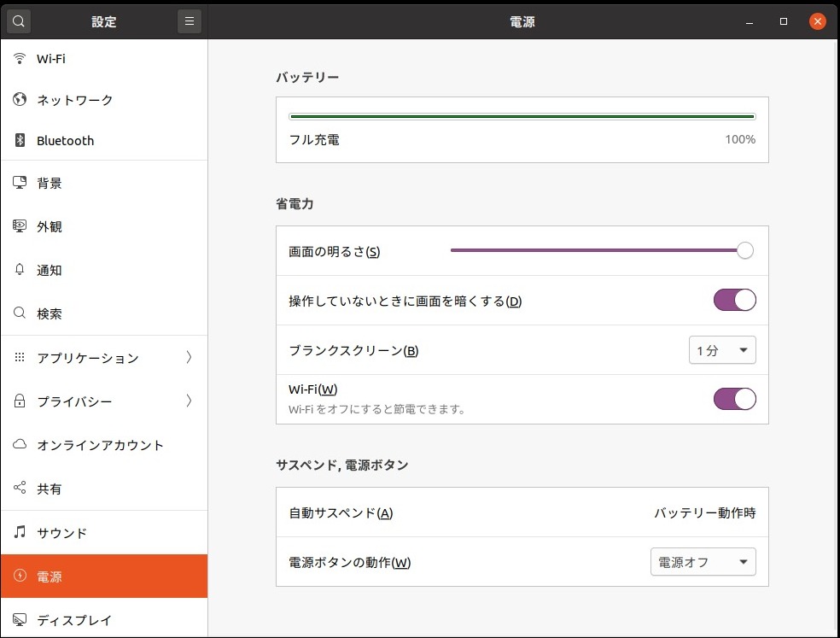Open the 電源ボタンの動作 dropdown
The width and height of the screenshot is (840, 638).
tap(703, 562)
